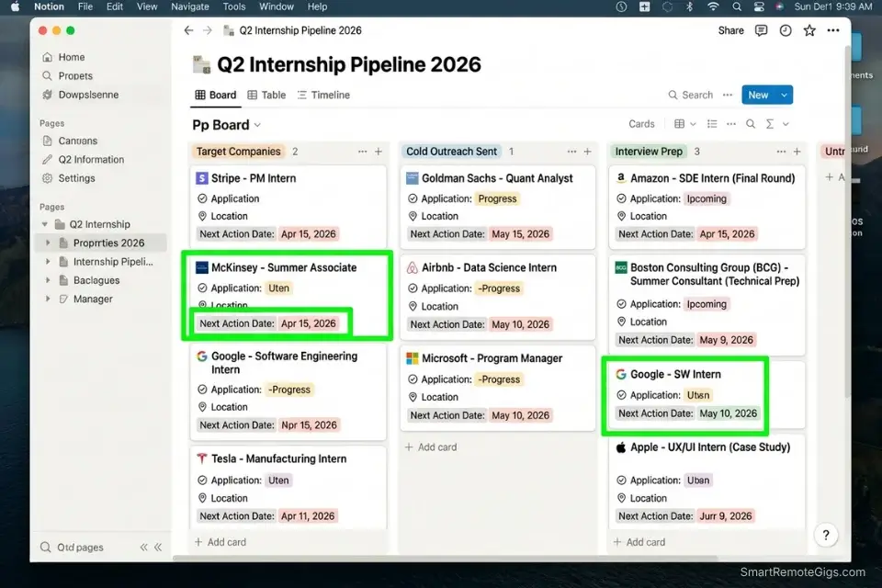Click the Tesla logo on Manufacturing Intern card
882x588 pixels.
pyautogui.click(x=201, y=458)
